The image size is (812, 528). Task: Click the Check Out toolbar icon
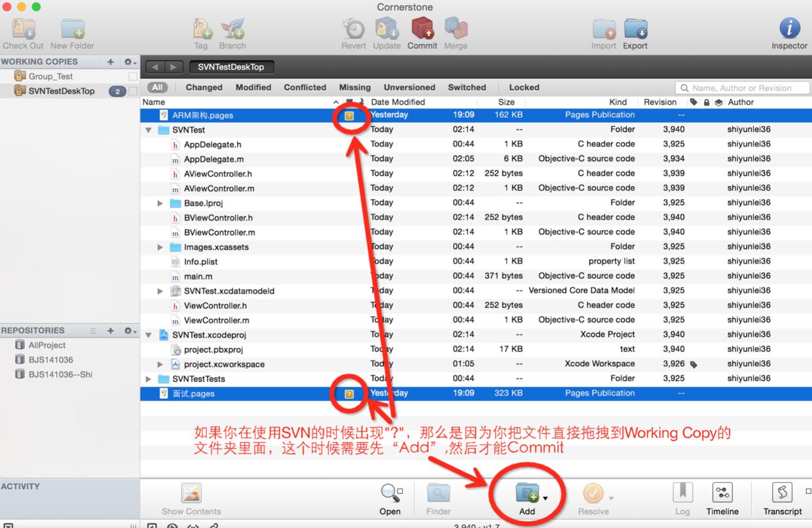(x=23, y=30)
